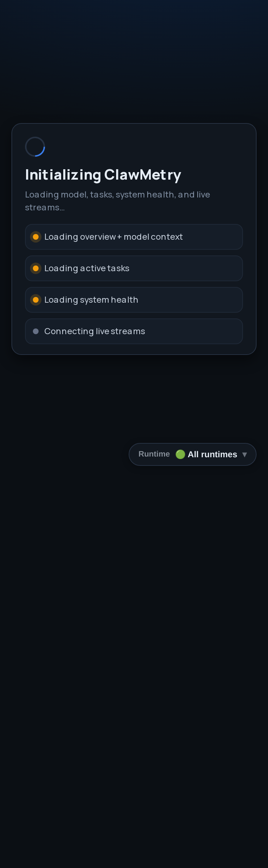Select the Loading active tasks text
The width and height of the screenshot is (268, 868).
click(x=87, y=268)
